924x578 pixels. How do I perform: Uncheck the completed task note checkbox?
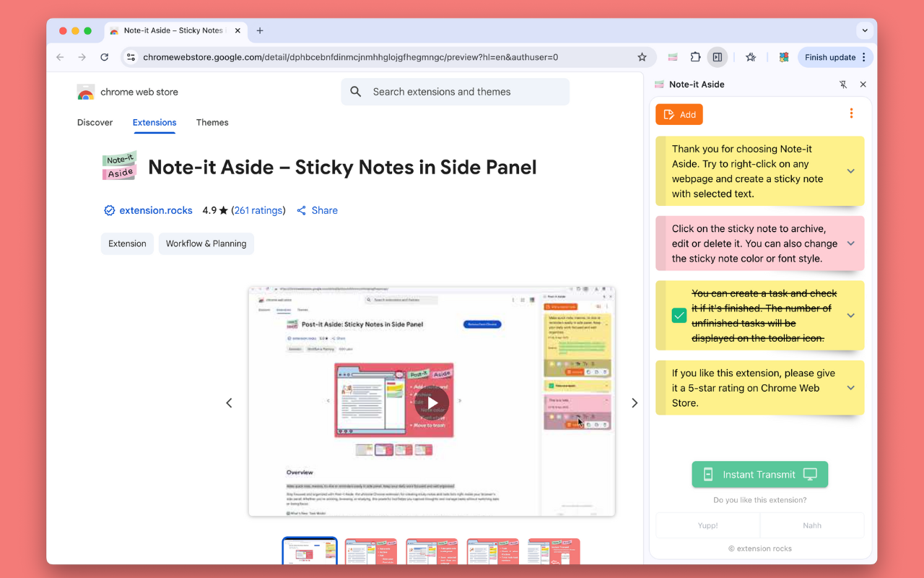point(679,316)
